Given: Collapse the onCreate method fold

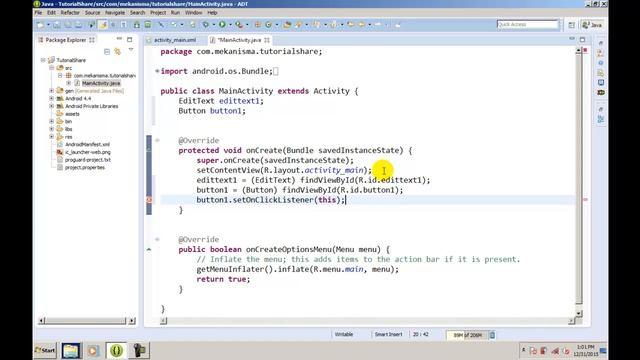Looking at the screenshot, I should [x=157, y=140].
